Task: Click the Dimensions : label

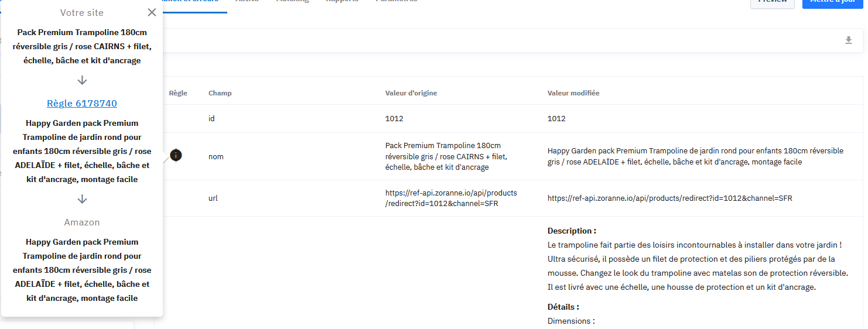Action: [571, 321]
